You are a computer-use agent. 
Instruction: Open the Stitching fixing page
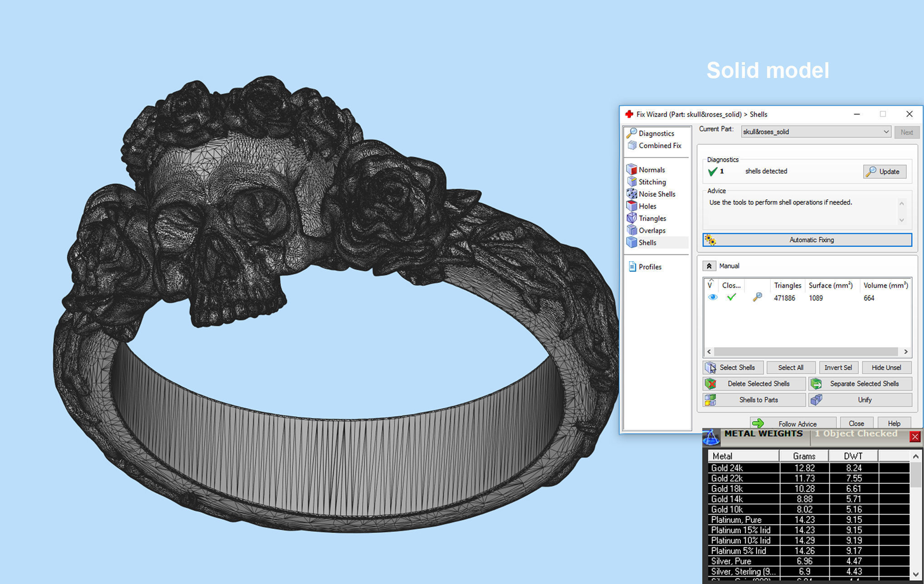coord(652,182)
